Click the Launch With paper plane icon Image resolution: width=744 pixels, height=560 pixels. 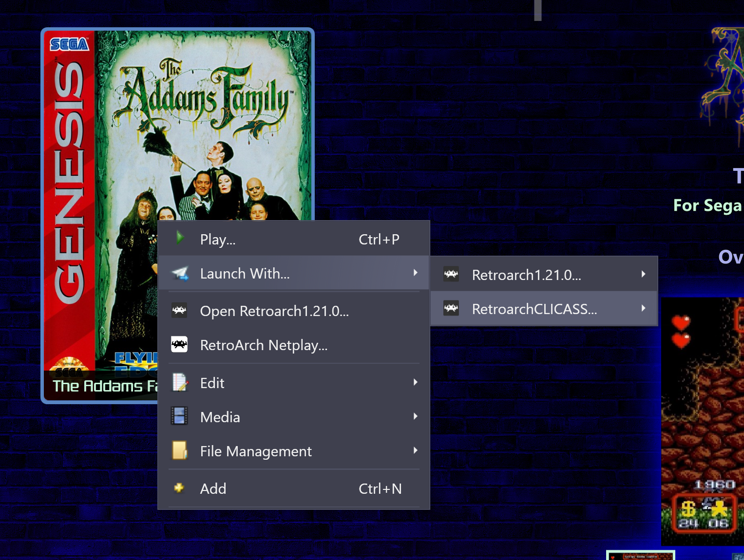point(180,273)
